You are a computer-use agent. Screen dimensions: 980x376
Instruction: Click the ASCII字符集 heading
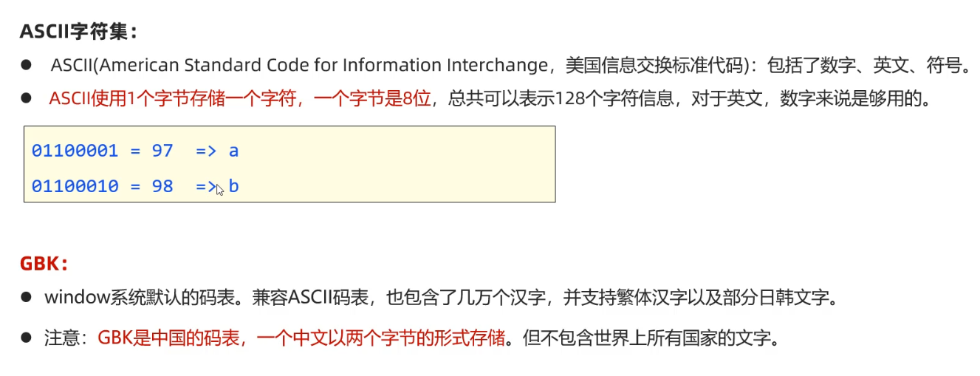(79, 33)
